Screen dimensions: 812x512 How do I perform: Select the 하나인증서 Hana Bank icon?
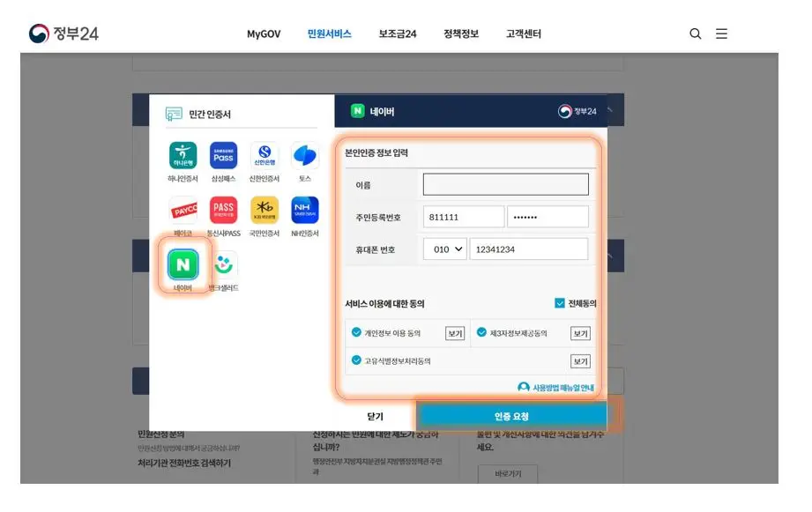click(x=182, y=157)
